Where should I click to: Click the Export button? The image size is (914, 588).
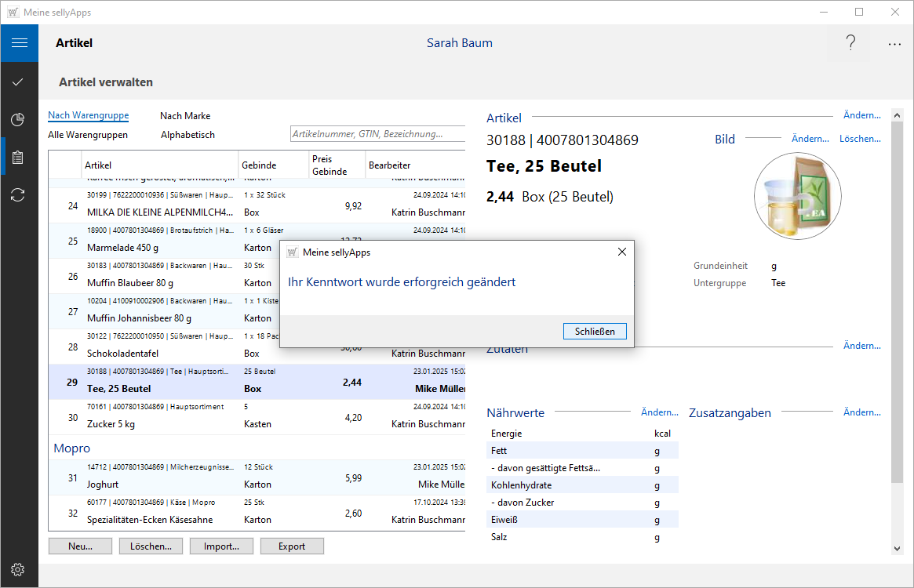click(x=292, y=546)
